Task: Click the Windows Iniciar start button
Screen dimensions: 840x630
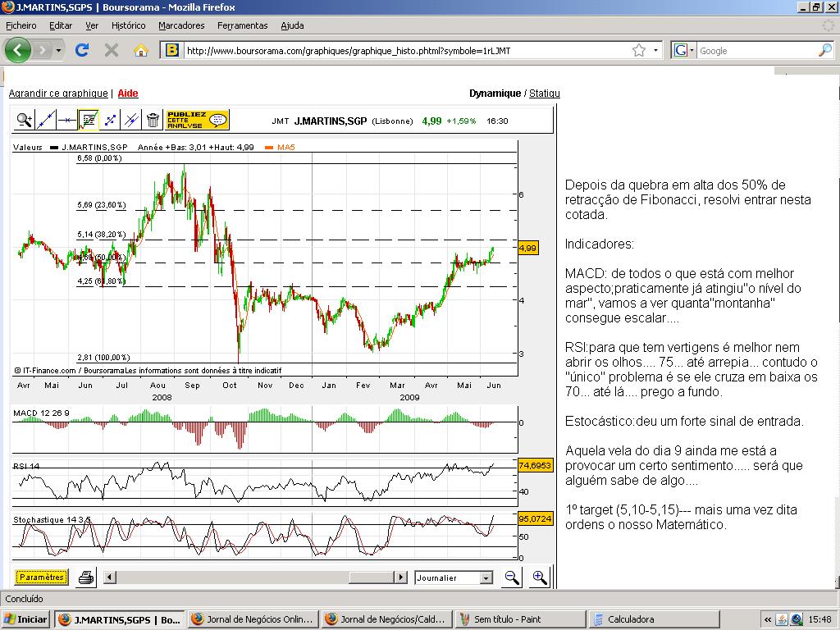Action: click(x=25, y=619)
